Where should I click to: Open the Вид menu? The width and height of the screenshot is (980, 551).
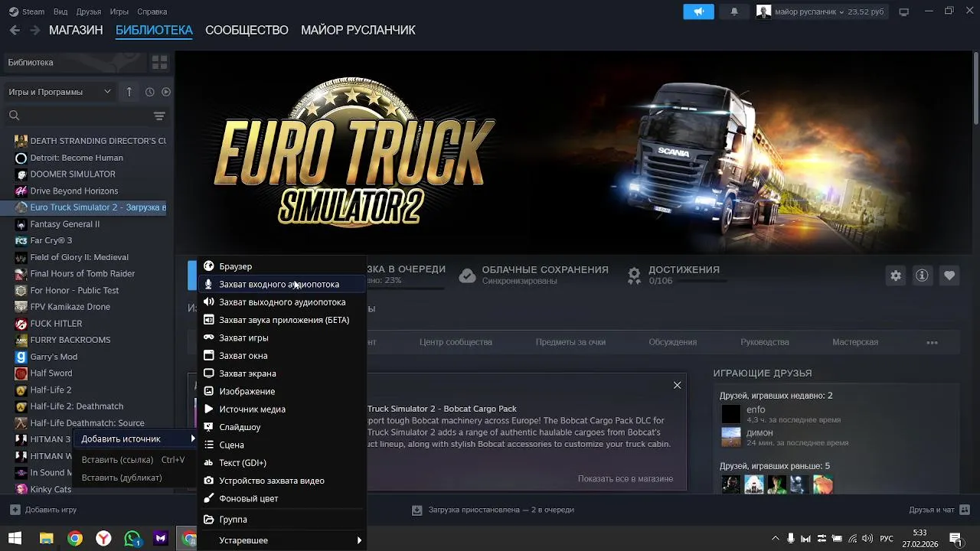click(x=60, y=11)
